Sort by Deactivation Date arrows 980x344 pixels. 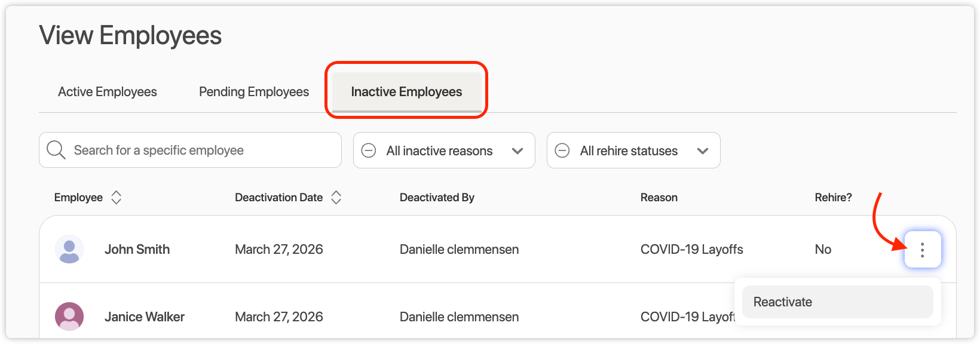pyautogui.click(x=336, y=198)
